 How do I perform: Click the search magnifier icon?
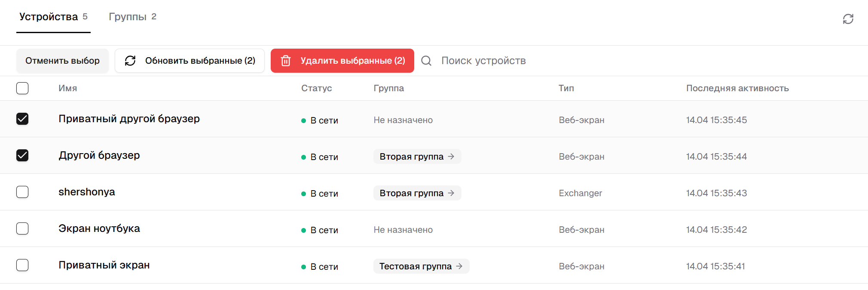coord(426,61)
